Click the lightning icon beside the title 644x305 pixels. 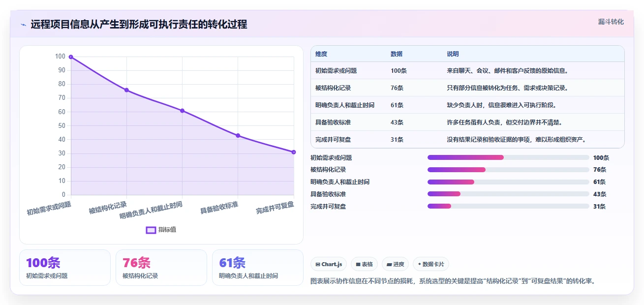click(23, 25)
